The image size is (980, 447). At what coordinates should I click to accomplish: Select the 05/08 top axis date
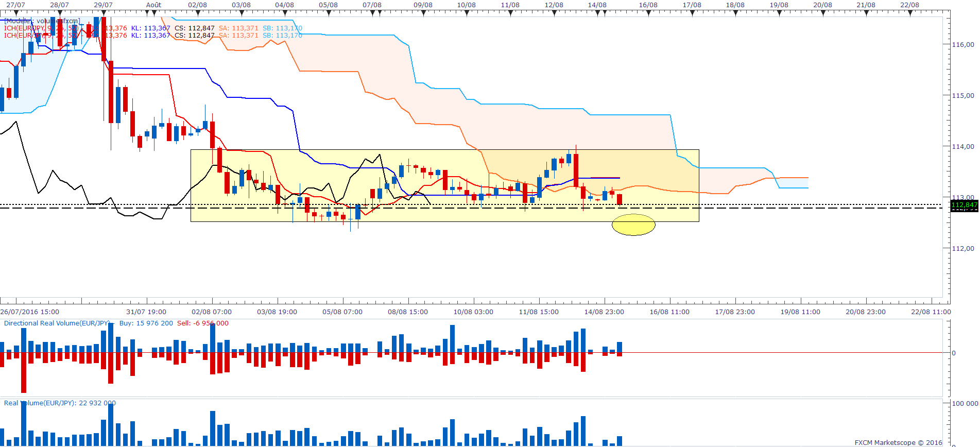329,5
